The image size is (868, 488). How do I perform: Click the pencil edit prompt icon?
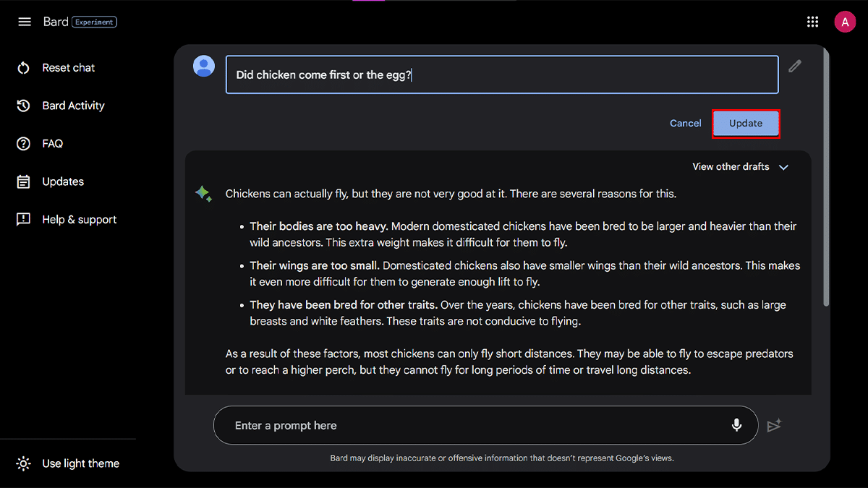pyautogui.click(x=795, y=67)
